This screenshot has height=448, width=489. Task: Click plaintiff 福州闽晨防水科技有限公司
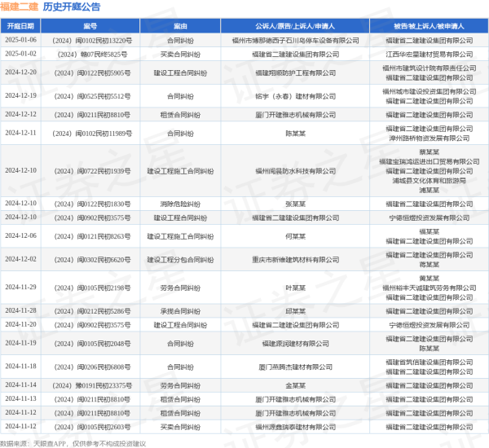tap(295, 171)
